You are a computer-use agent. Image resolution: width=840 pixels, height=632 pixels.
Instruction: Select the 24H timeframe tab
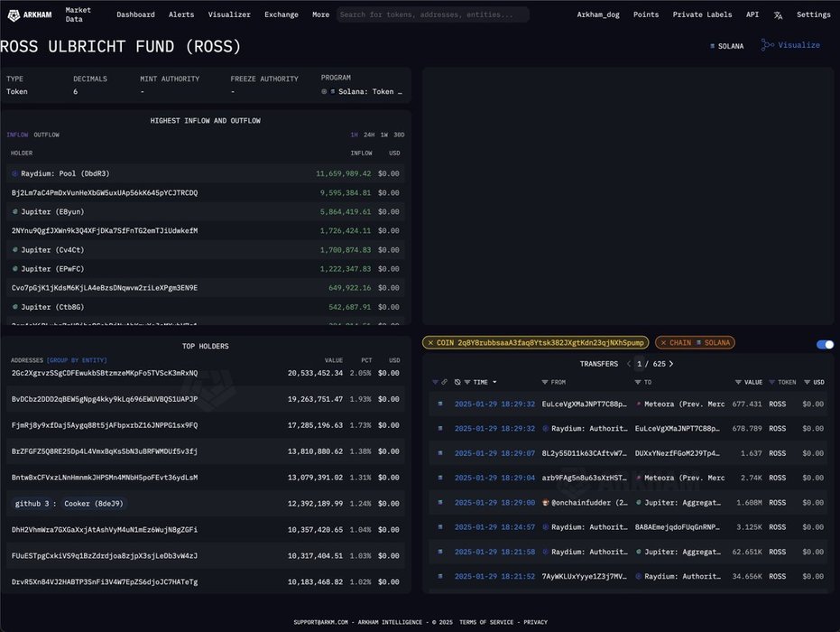click(x=368, y=135)
